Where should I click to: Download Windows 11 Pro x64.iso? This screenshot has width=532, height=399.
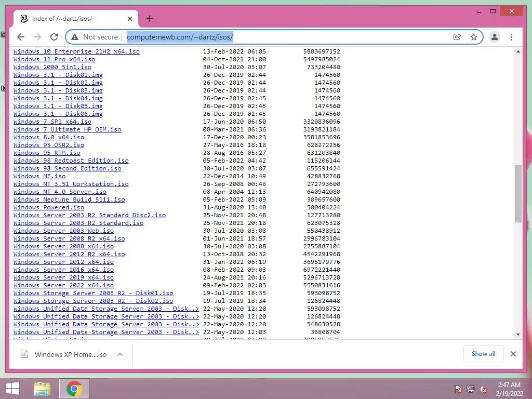54,59
